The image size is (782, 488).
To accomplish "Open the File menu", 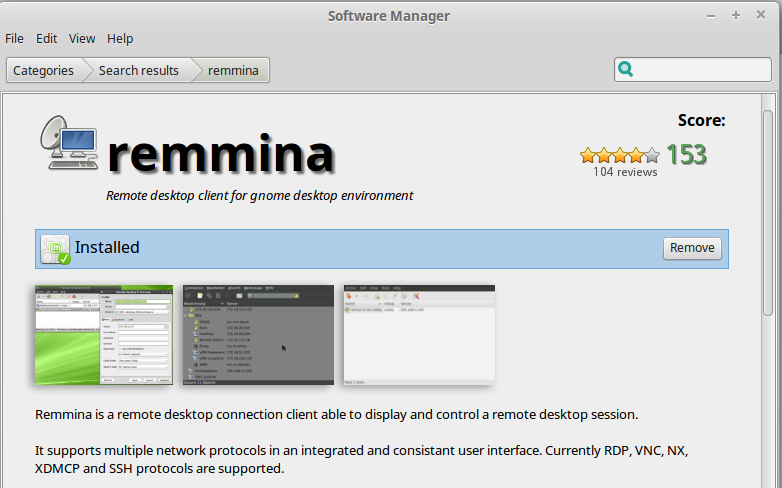I will (14, 38).
